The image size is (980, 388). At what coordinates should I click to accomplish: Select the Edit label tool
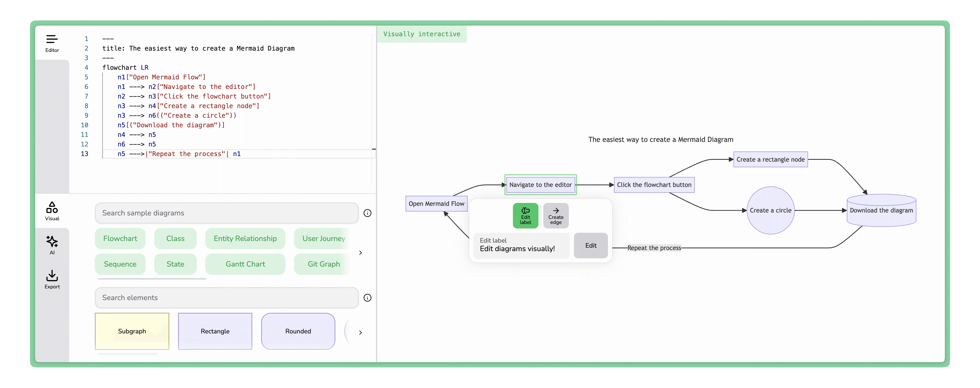pos(525,215)
